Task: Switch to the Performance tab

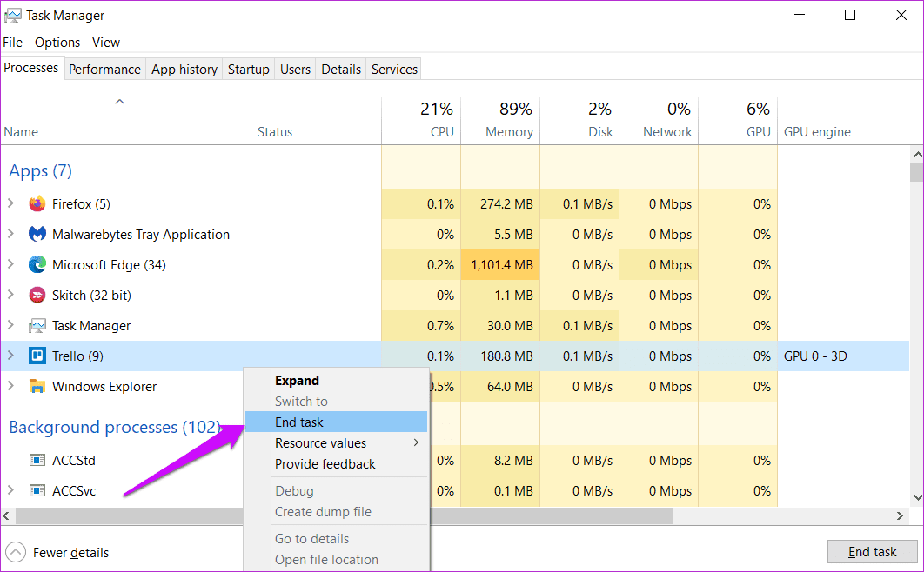Action: click(x=105, y=70)
